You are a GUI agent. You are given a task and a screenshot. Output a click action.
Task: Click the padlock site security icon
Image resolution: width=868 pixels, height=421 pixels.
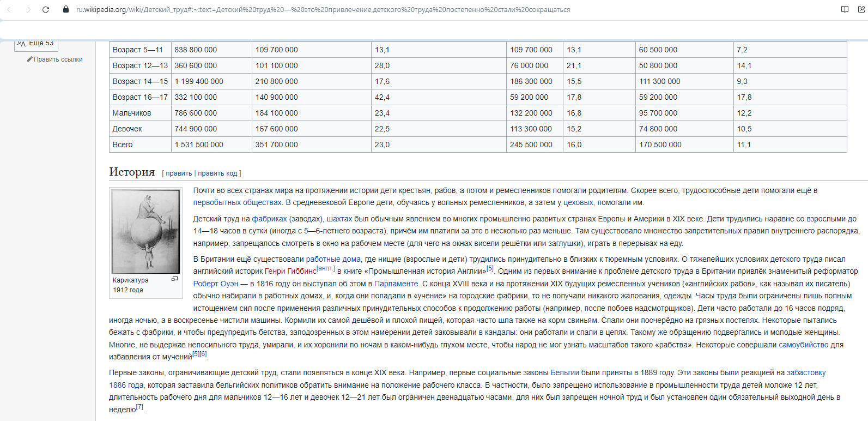(x=66, y=9)
